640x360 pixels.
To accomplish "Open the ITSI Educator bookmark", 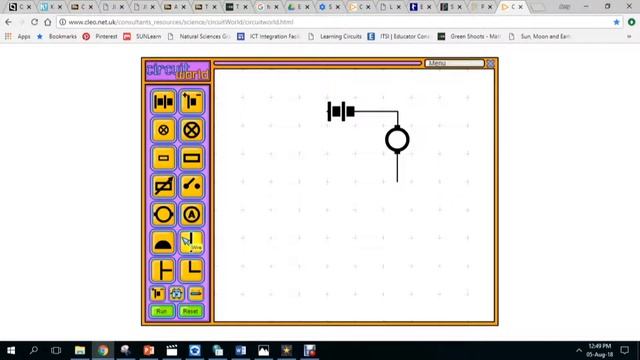I will coord(398,36).
